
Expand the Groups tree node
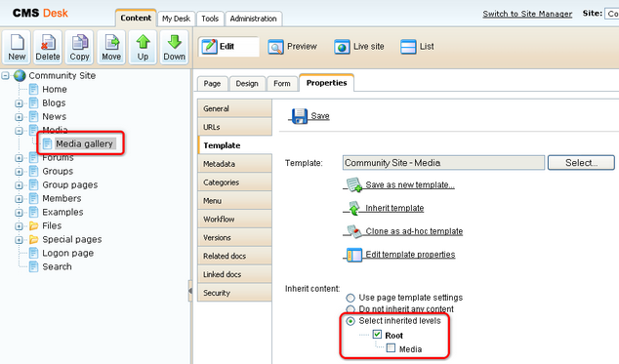point(19,172)
